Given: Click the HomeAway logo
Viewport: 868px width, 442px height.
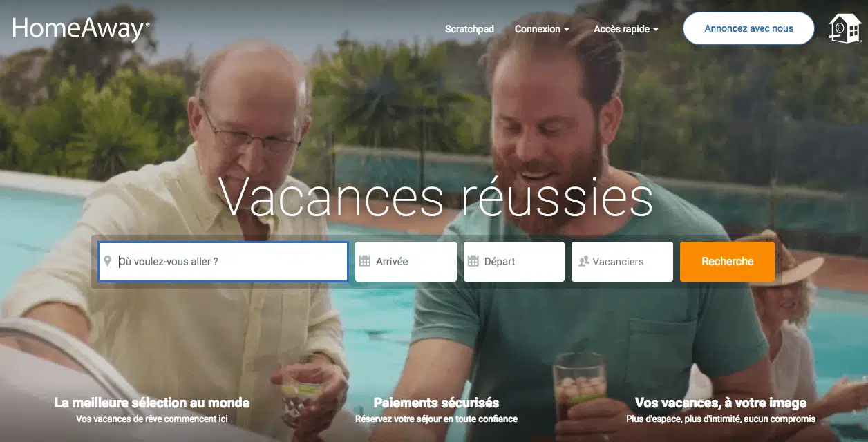Looking at the screenshot, I should point(81,30).
